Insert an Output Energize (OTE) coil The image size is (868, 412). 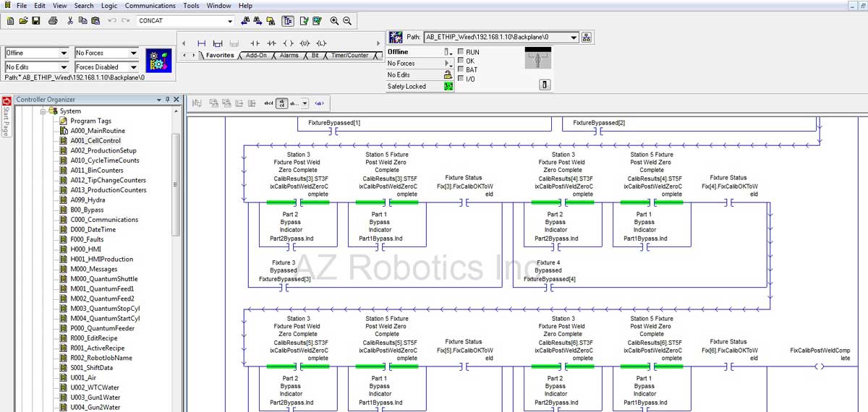click(288, 43)
